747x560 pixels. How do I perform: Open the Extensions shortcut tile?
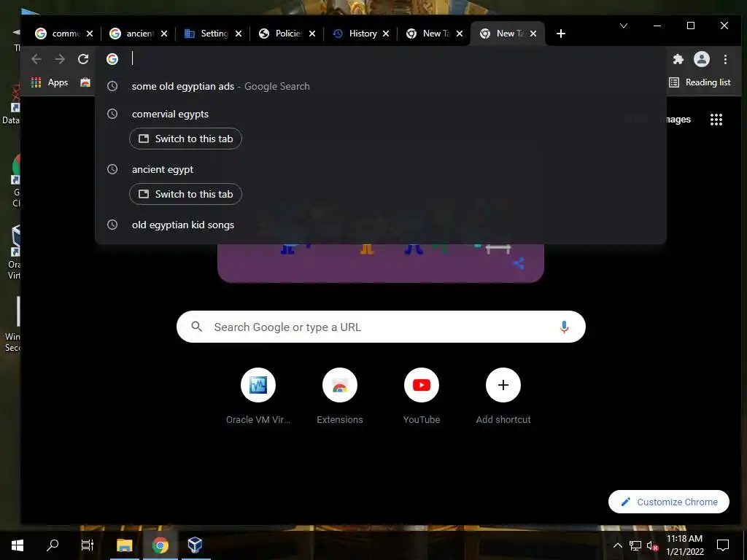point(340,396)
